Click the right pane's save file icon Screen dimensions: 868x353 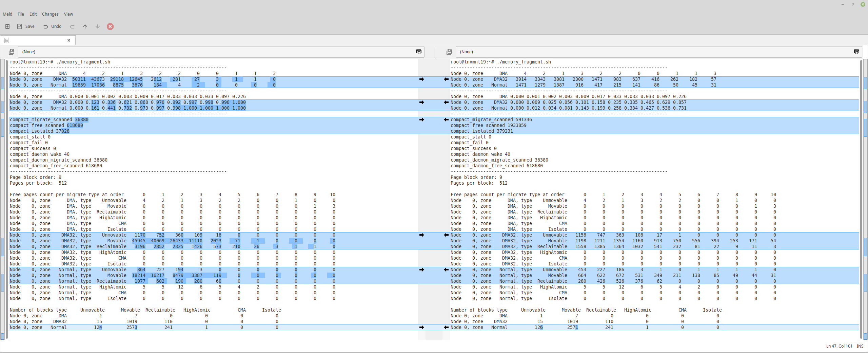point(449,52)
